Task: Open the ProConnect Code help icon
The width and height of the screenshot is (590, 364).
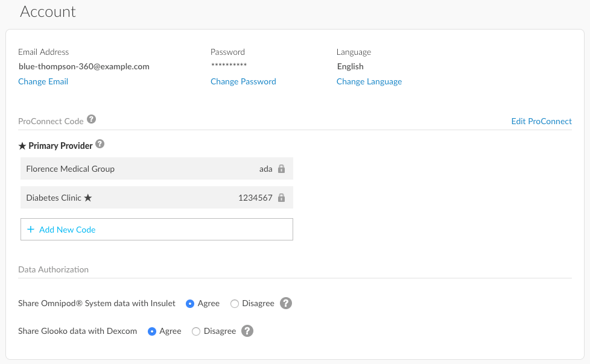Action: click(x=91, y=119)
